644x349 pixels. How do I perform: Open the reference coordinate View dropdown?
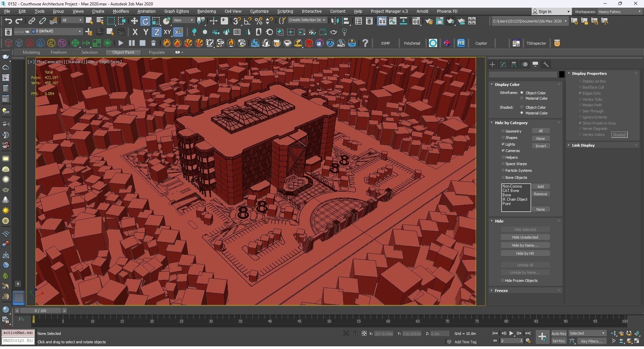click(183, 20)
